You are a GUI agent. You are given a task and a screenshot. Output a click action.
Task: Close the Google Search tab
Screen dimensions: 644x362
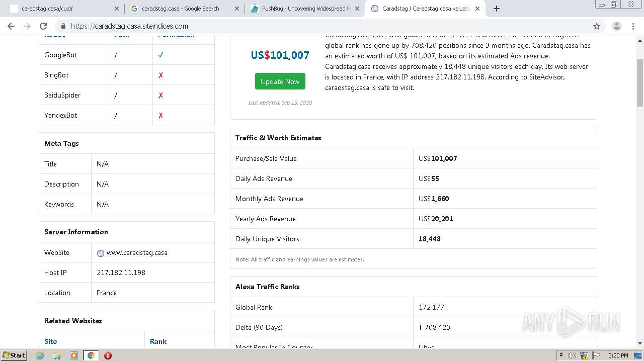pos(237,9)
